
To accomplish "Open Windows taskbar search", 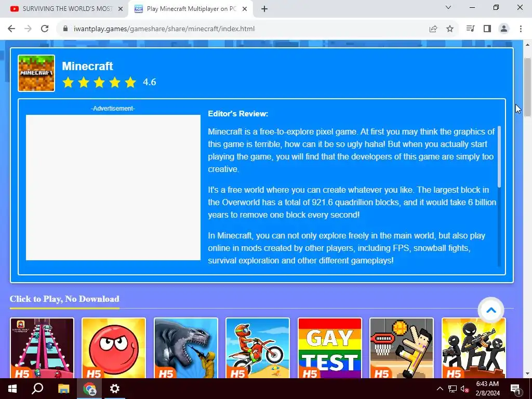I will pyautogui.click(x=37, y=389).
